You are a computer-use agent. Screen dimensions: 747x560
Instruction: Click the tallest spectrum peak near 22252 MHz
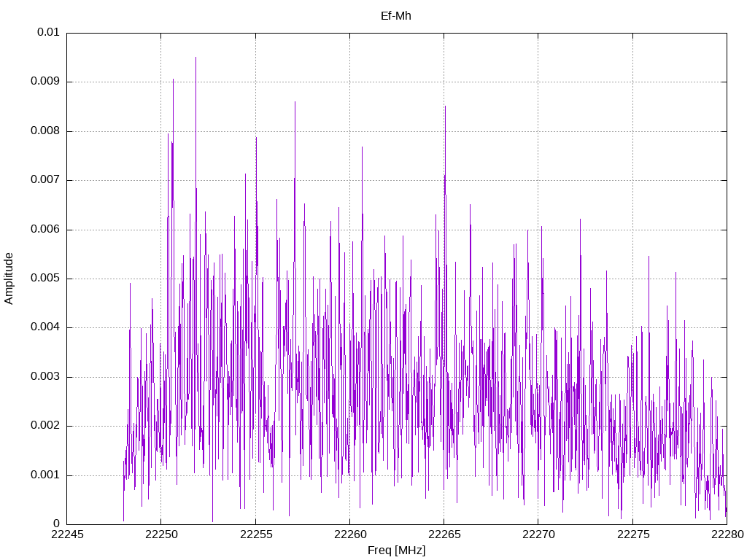[x=196, y=59]
